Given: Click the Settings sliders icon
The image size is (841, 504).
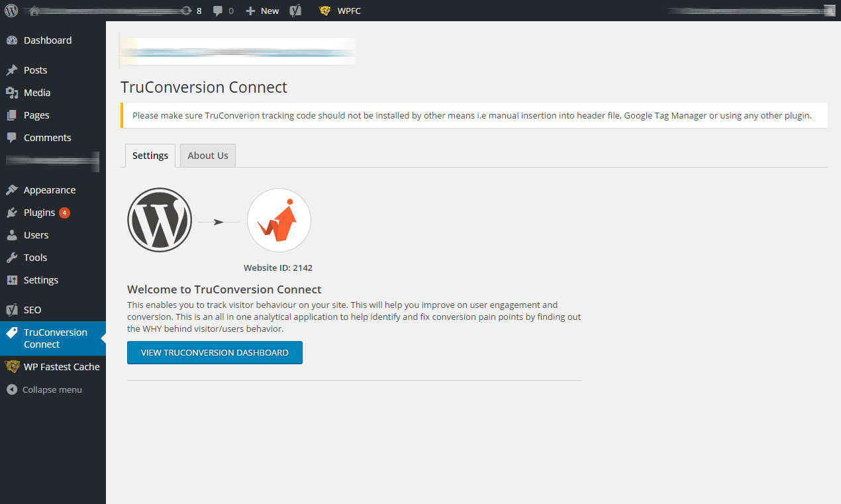Looking at the screenshot, I should pyautogui.click(x=12, y=280).
